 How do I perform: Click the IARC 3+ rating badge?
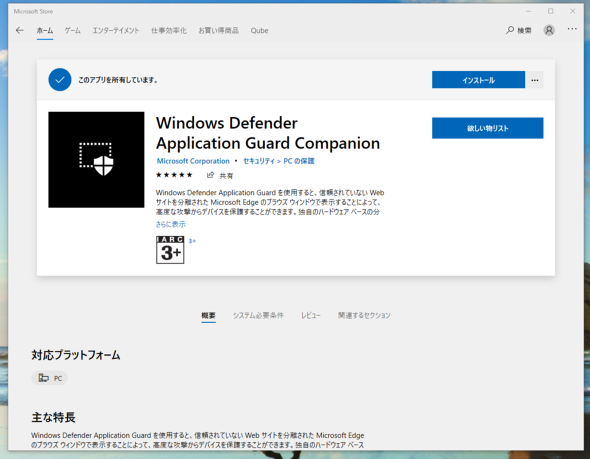click(170, 250)
